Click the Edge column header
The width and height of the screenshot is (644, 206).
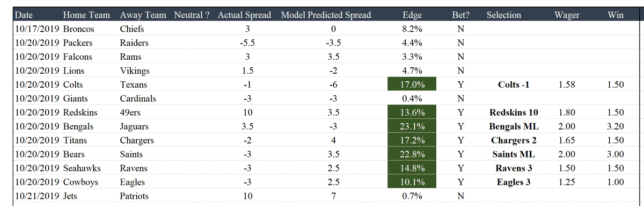412,15
